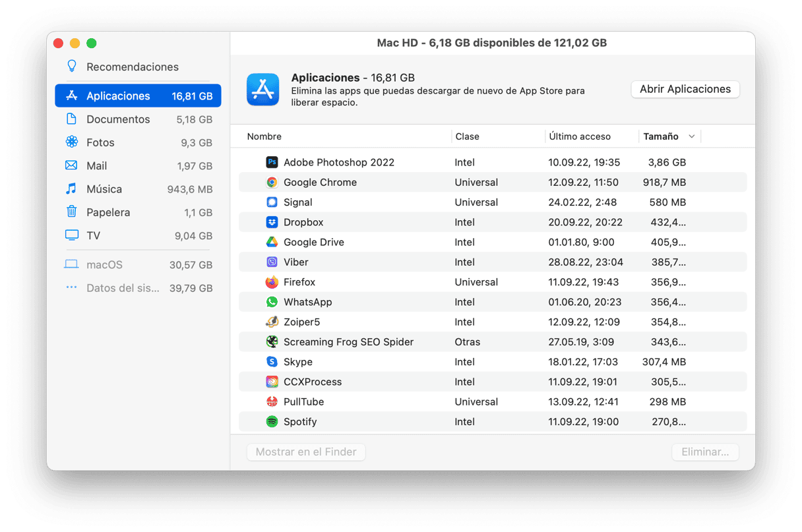Viewport: 802px width, 532px height.
Task: Select the Dropbox row name
Action: coord(303,222)
